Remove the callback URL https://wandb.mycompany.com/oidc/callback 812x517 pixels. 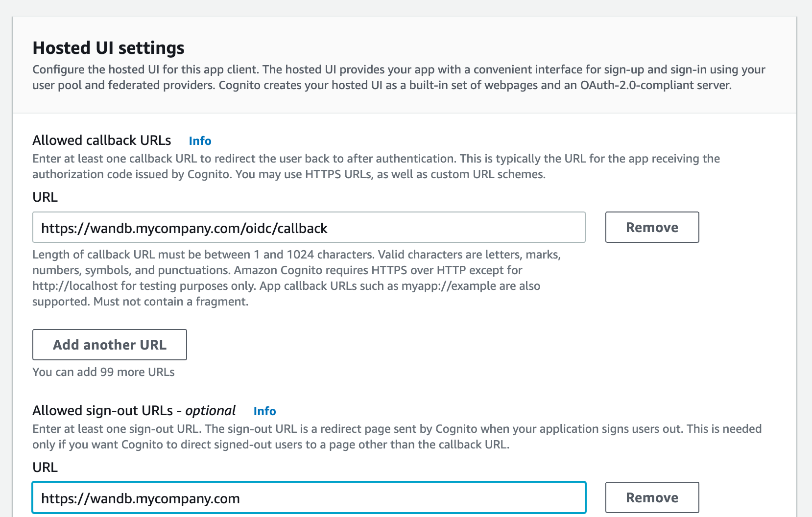(x=651, y=227)
